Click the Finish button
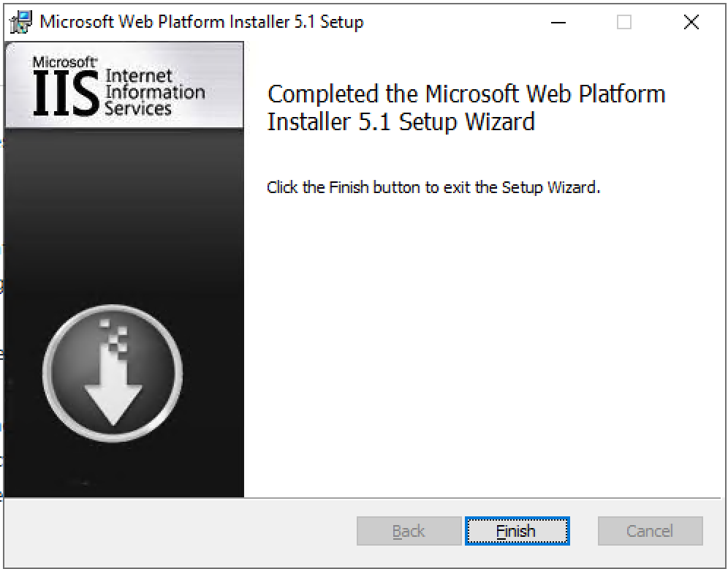This screenshot has height=569, width=728. coord(517,531)
